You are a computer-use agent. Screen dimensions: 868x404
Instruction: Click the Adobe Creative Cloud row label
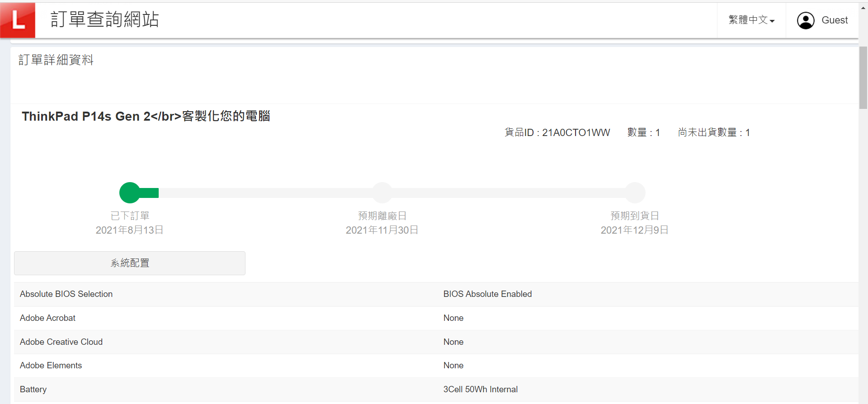point(61,342)
